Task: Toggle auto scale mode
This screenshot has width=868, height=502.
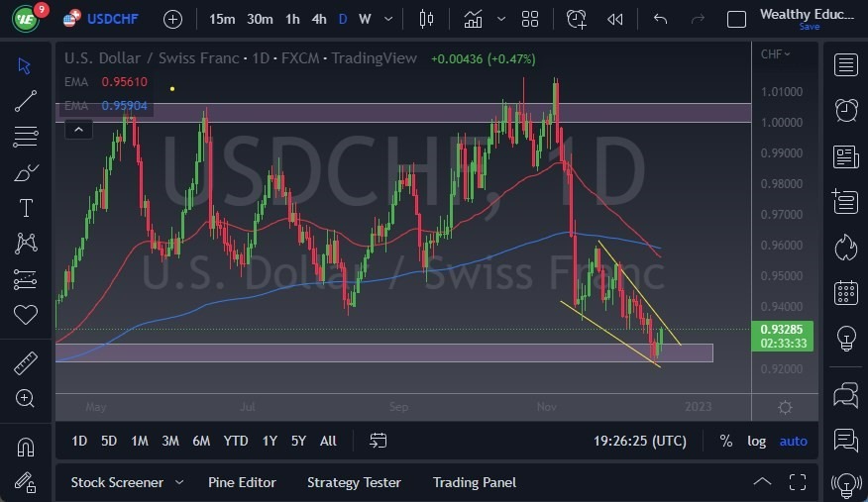Action: coord(794,441)
